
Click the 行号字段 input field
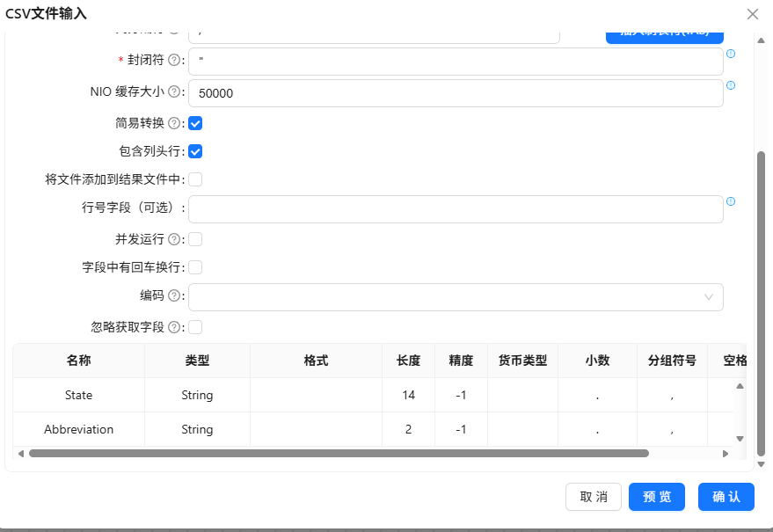(x=456, y=209)
